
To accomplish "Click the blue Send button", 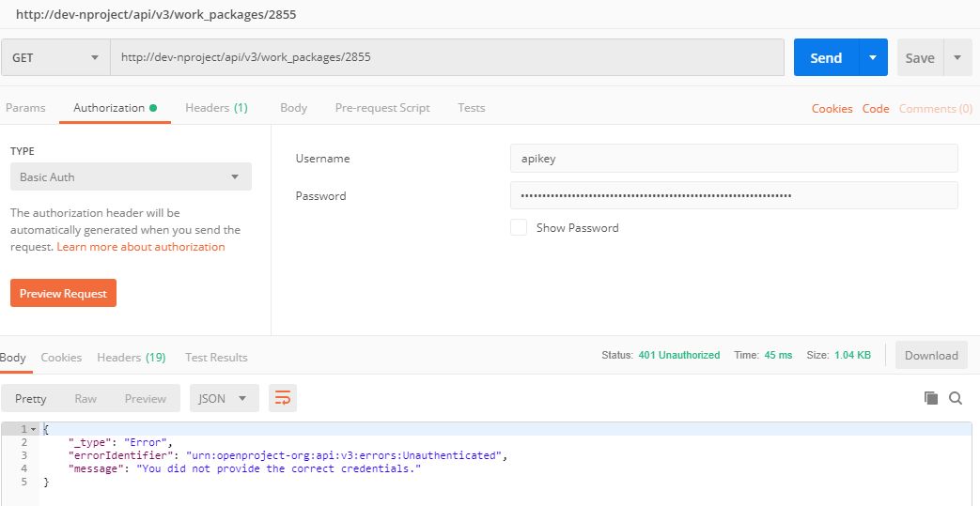I will pos(826,57).
